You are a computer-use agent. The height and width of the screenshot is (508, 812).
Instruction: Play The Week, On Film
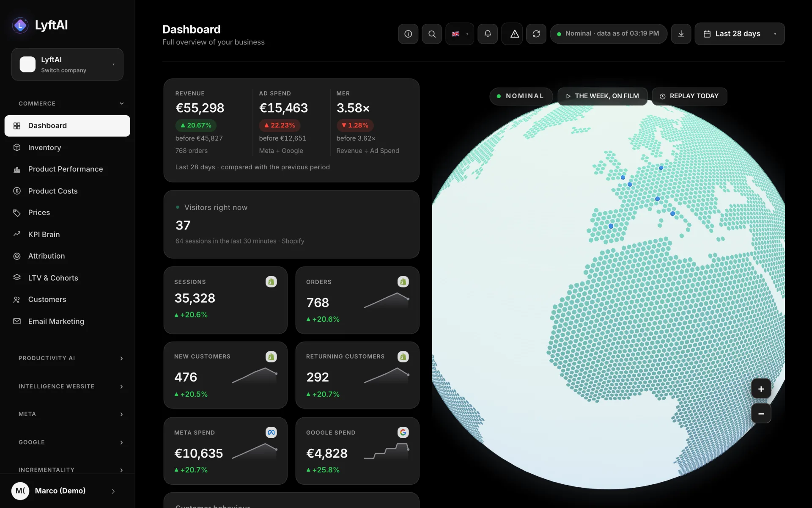pos(602,96)
